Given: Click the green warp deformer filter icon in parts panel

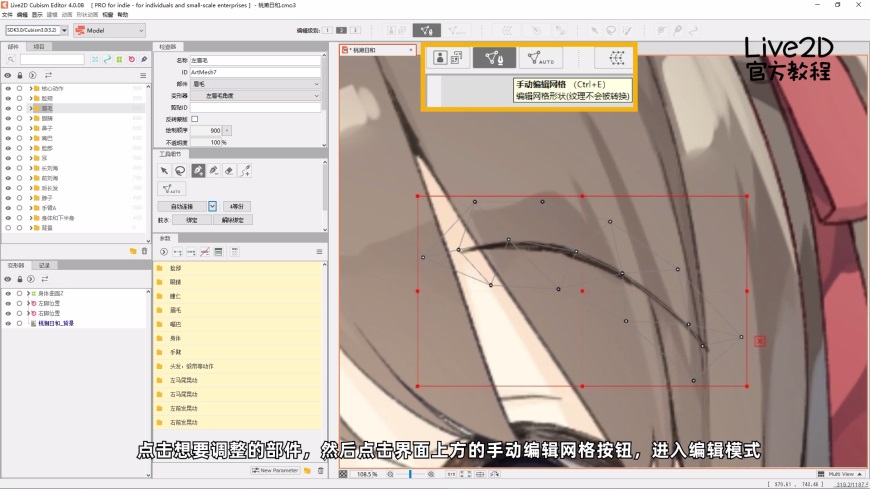Looking at the screenshot, I should pyautogui.click(x=119, y=59).
